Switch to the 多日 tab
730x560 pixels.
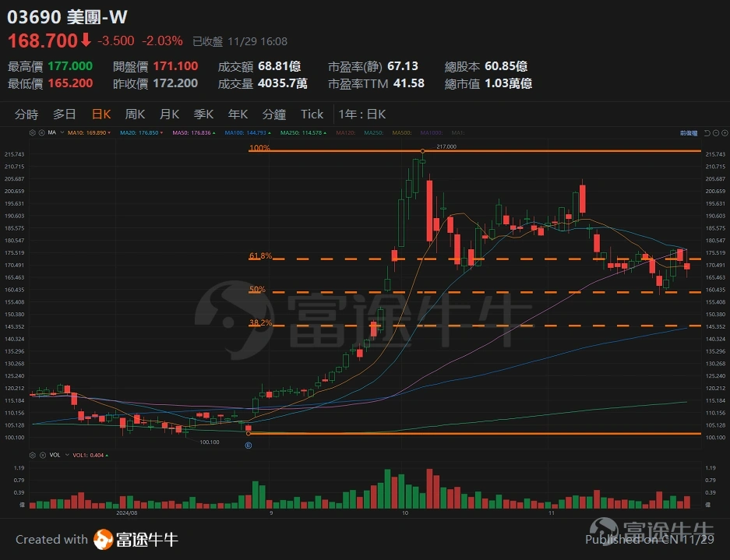[x=64, y=114]
